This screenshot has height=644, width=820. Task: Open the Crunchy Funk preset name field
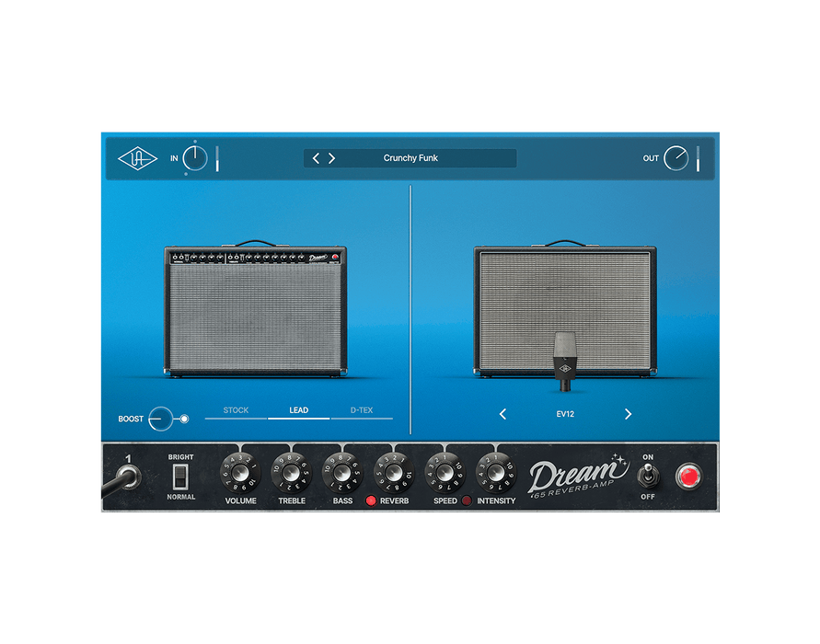click(410, 158)
